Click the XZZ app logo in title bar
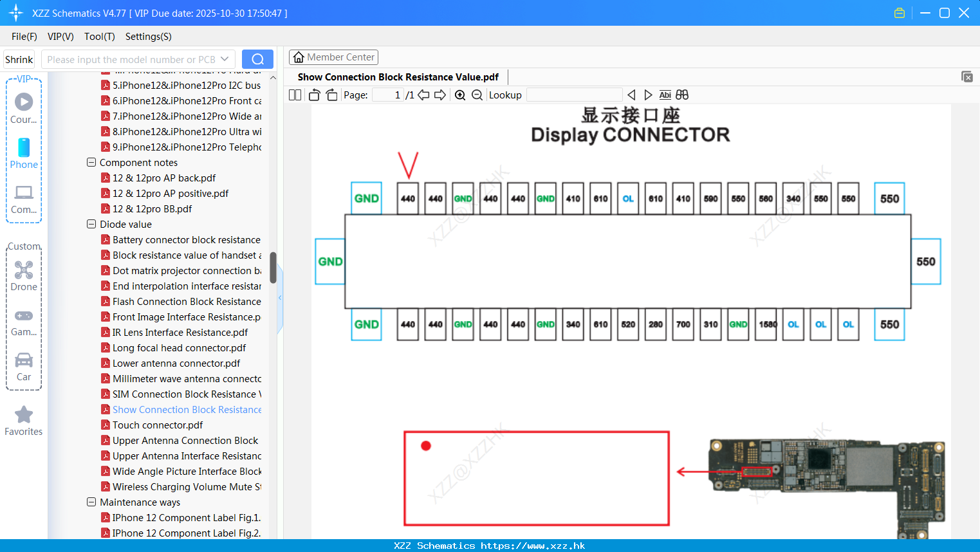This screenshot has width=980, height=552. (15, 13)
